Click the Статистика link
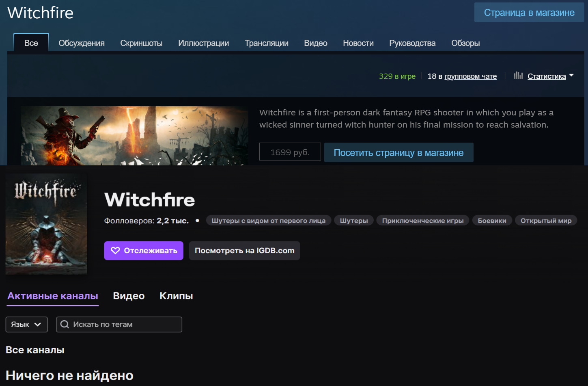 pos(547,76)
